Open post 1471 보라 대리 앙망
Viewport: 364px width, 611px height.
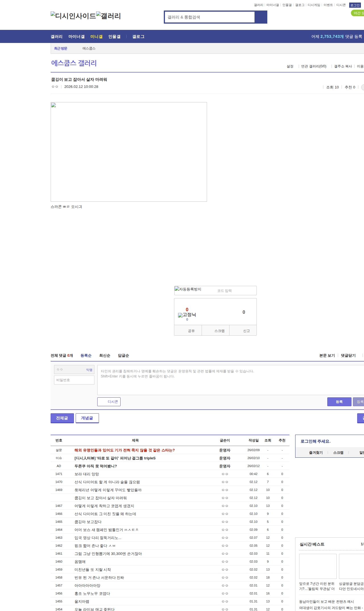tap(87, 474)
